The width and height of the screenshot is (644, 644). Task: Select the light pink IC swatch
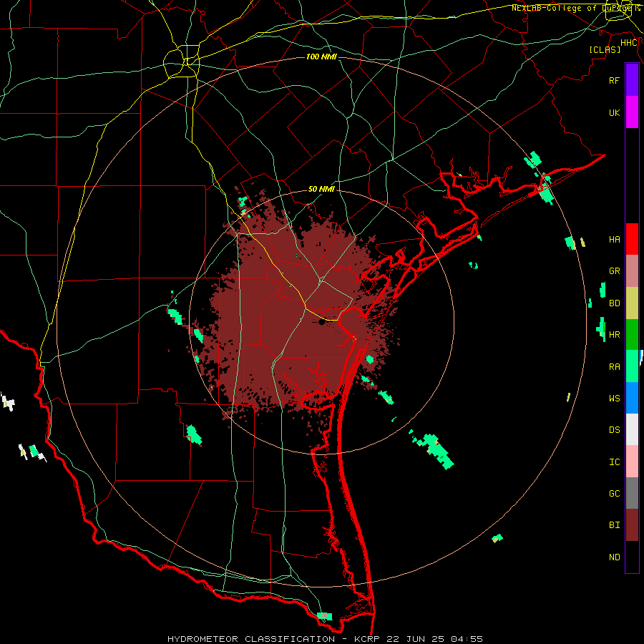pyautogui.click(x=632, y=462)
